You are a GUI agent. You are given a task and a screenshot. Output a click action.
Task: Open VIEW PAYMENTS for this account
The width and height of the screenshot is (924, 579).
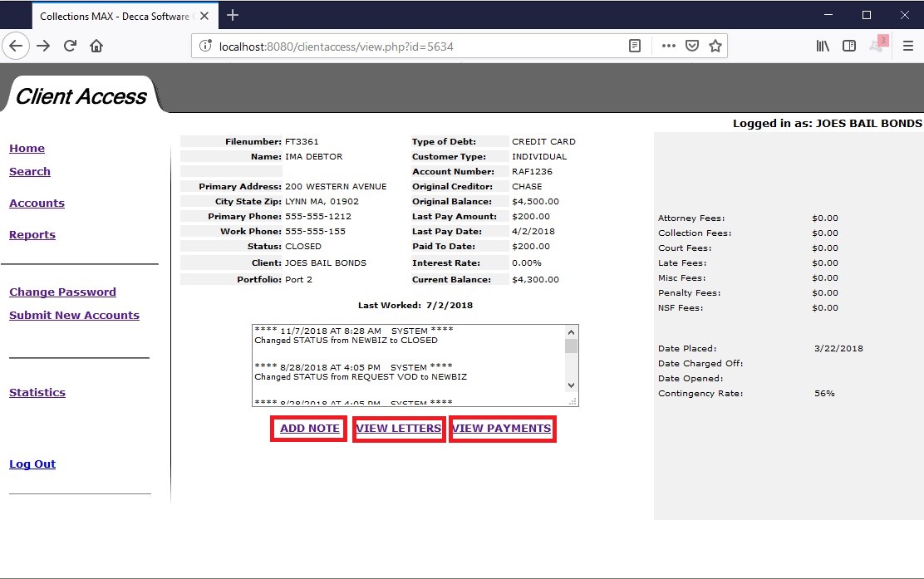[502, 429]
